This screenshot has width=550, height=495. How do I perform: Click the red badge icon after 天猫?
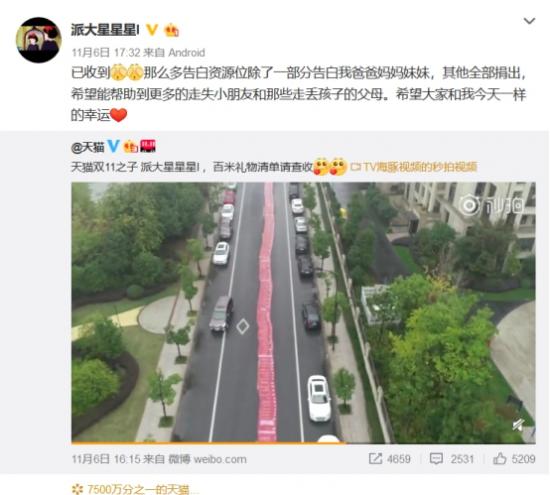tap(148, 146)
